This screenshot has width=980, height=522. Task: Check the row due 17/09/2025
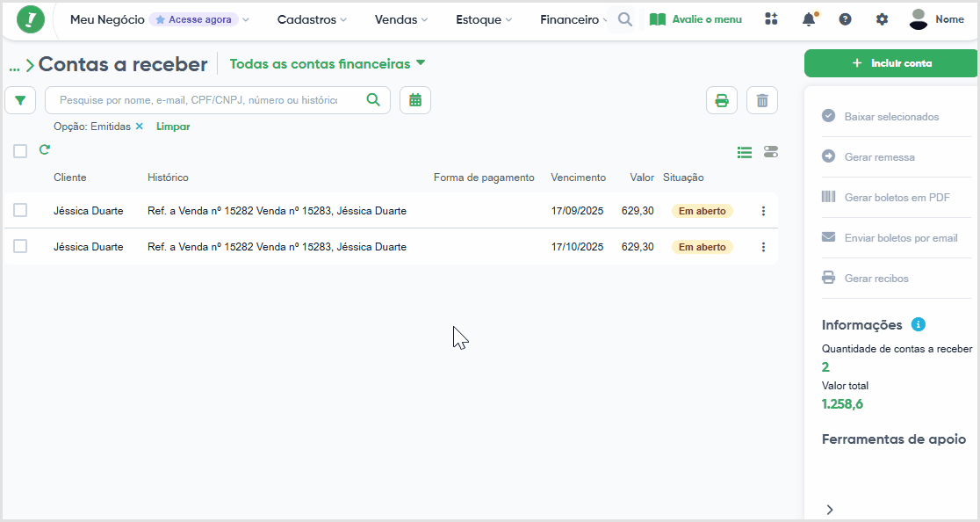tap(20, 210)
